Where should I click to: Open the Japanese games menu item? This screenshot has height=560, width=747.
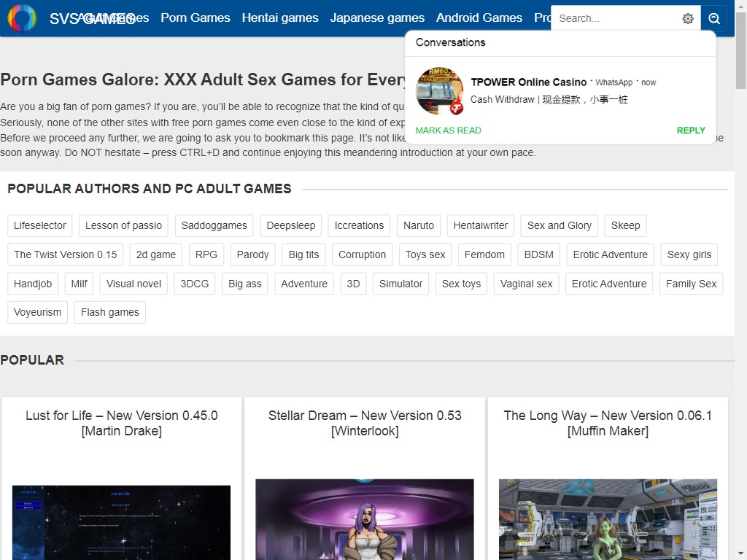(x=377, y=17)
